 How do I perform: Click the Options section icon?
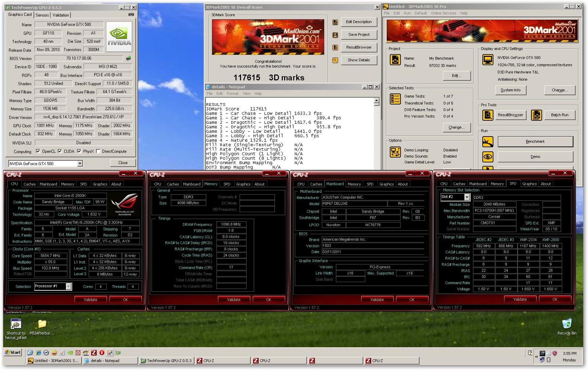click(395, 152)
